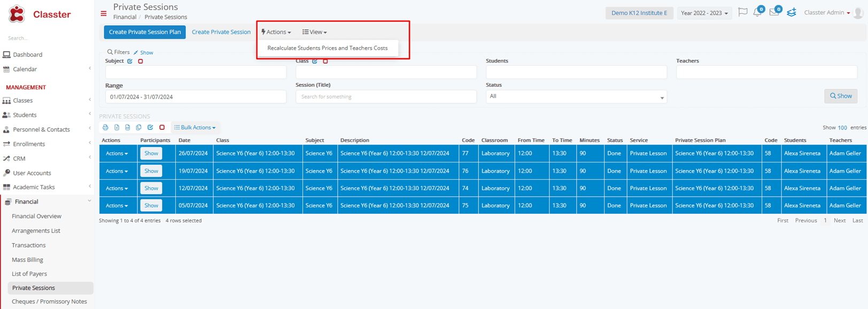Click the Calendar icon in sidebar

click(x=6, y=69)
